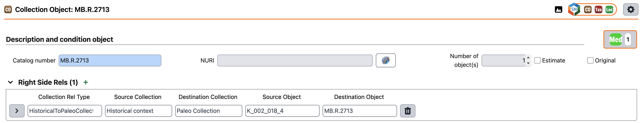Open the Med attachments button
This screenshot has height=123, width=644.
pos(620,39)
